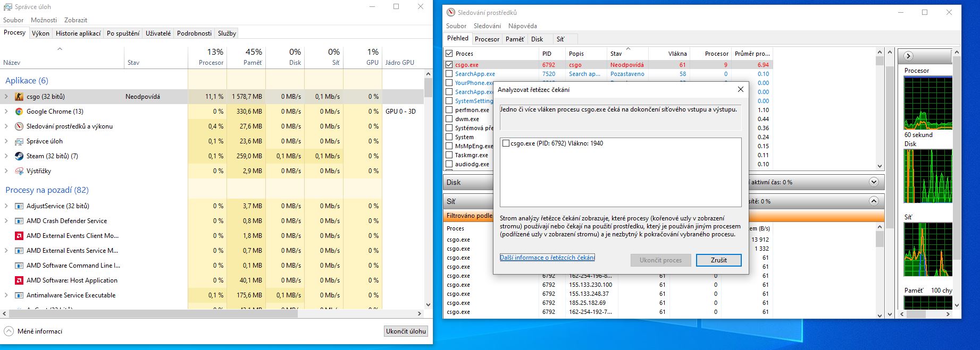Click the AMD Software: Host Application icon
Image resolution: width=980 pixels, height=350 pixels.
click(19, 280)
